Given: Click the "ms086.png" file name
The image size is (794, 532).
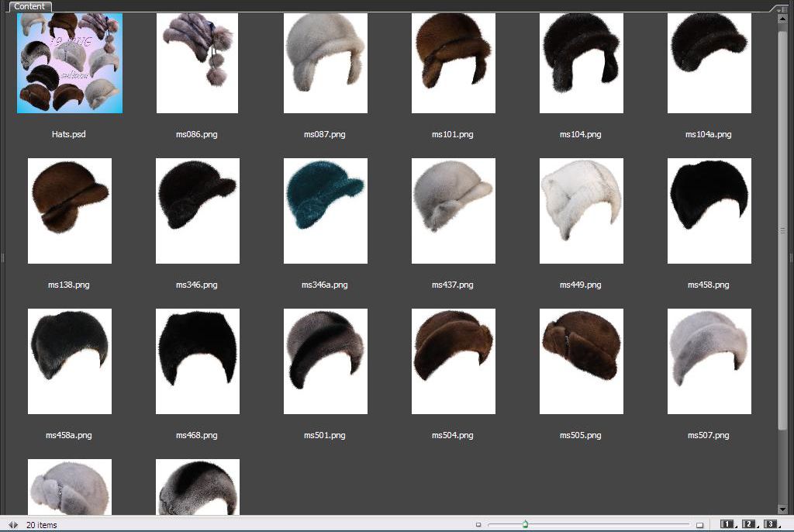Looking at the screenshot, I should coord(196,134).
